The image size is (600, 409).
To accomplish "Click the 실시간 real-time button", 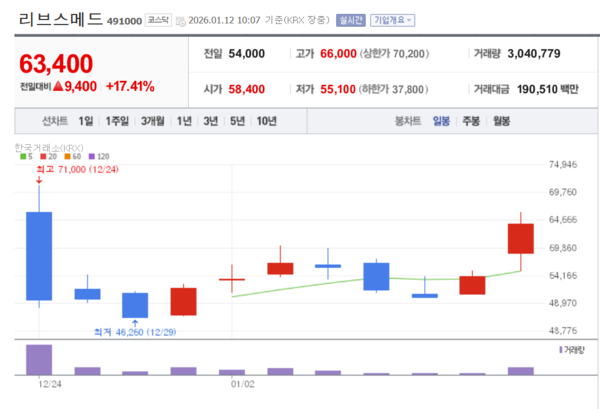I will coord(349,20).
